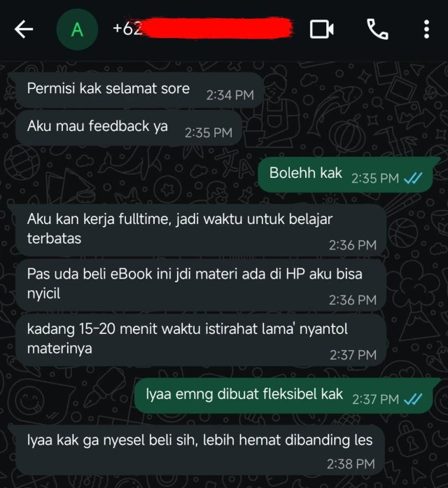The image size is (448, 488).
Task: Tap the back arrow icon
Action: click(x=24, y=29)
